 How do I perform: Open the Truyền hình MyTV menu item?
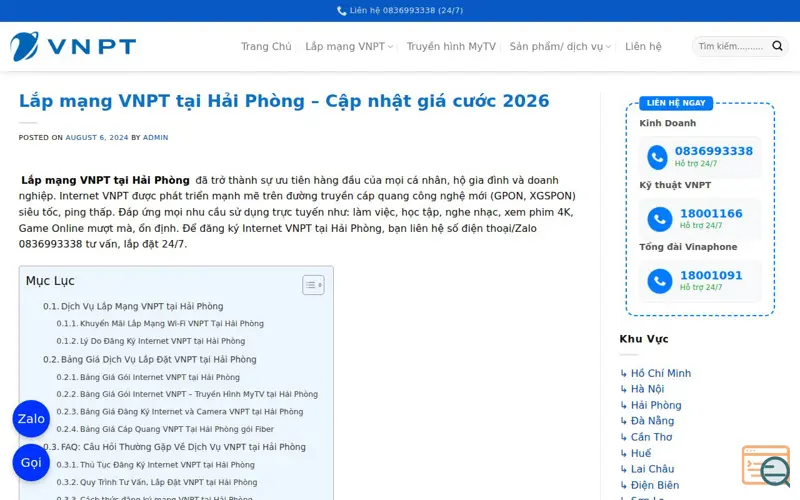(451, 46)
